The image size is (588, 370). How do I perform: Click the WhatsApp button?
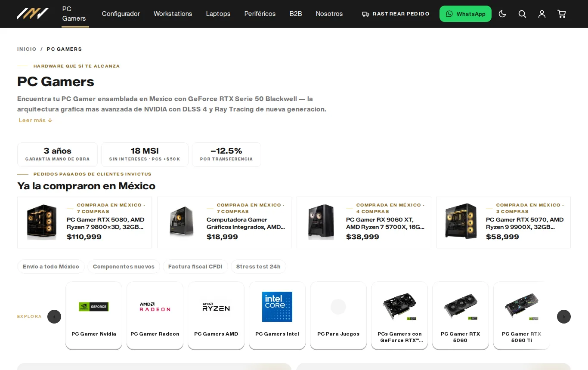(x=465, y=14)
